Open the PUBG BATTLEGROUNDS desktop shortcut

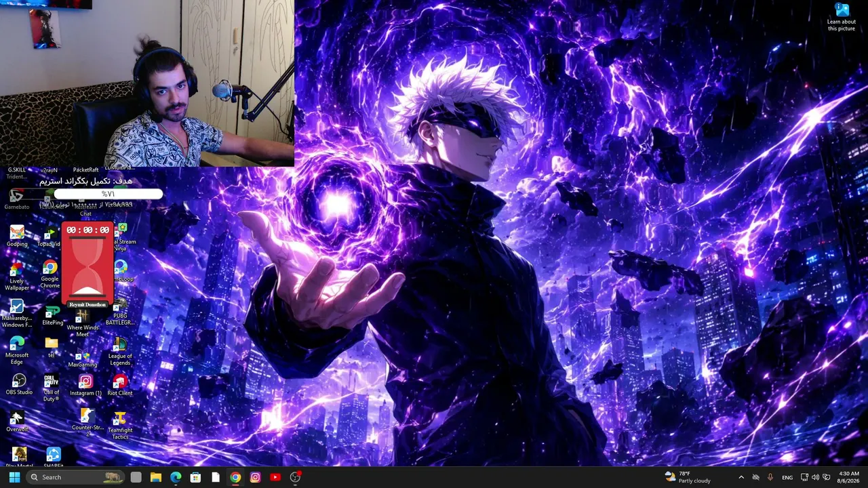120,312
